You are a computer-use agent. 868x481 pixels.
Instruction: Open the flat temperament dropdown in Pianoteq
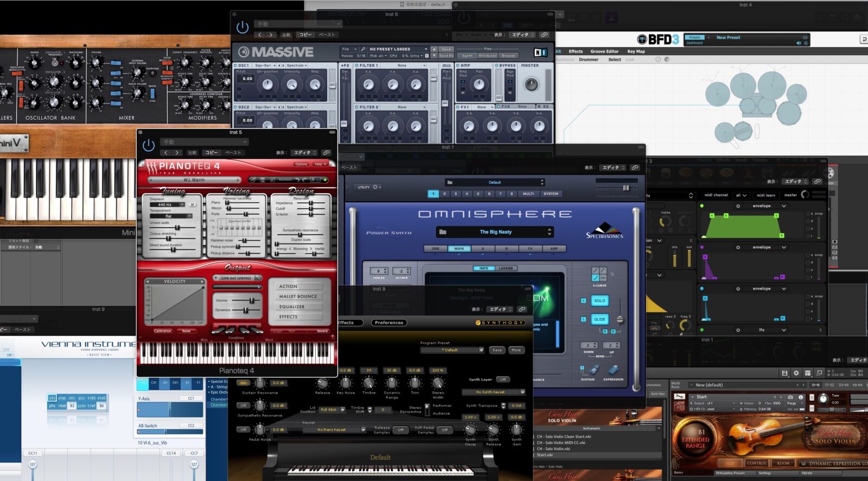[171, 216]
